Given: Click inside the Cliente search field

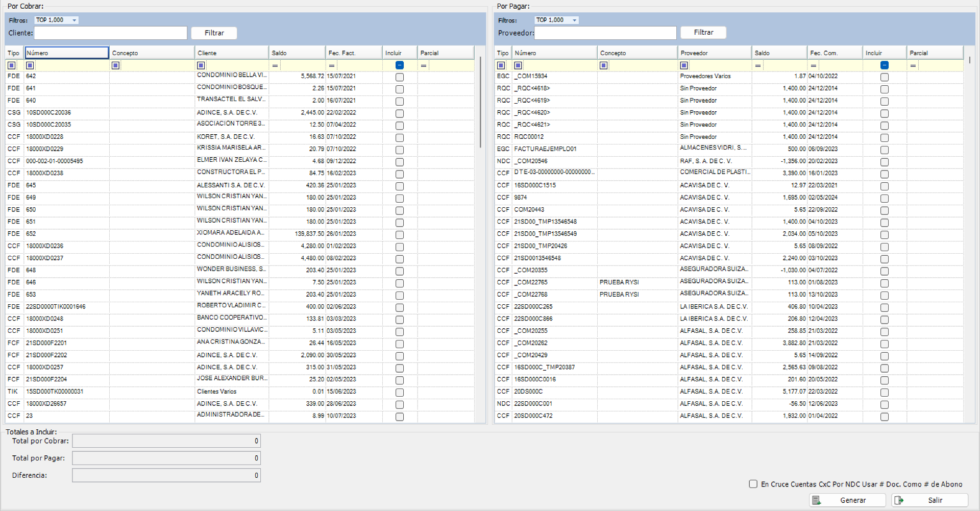Looking at the screenshot, I should 110,33.
